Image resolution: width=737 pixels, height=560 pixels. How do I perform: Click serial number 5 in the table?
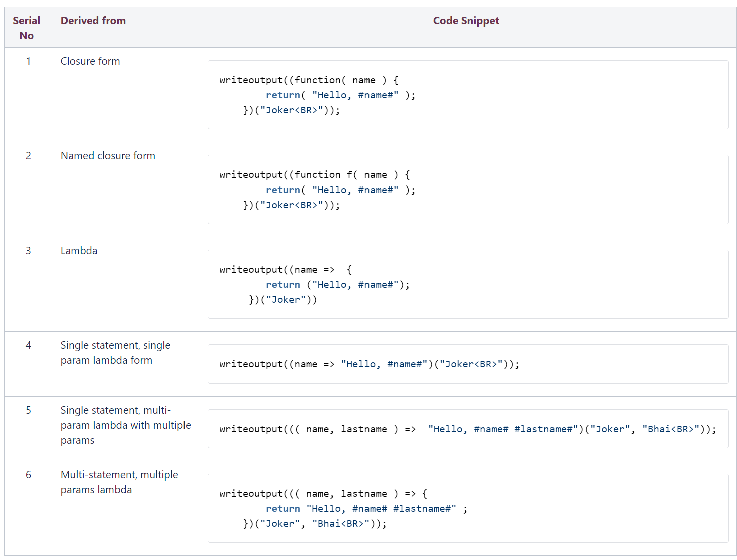[x=29, y=410]
